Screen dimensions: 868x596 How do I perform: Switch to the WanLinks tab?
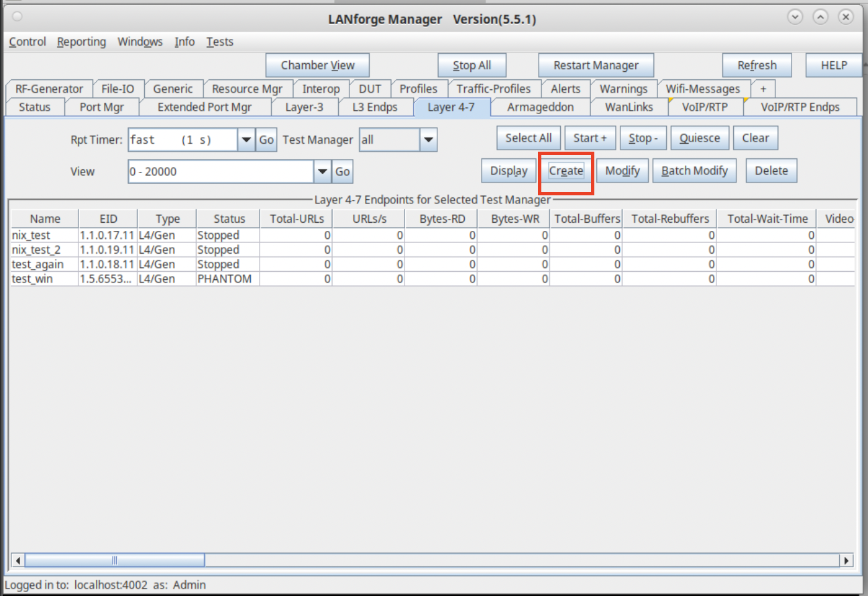coord(629,107)
